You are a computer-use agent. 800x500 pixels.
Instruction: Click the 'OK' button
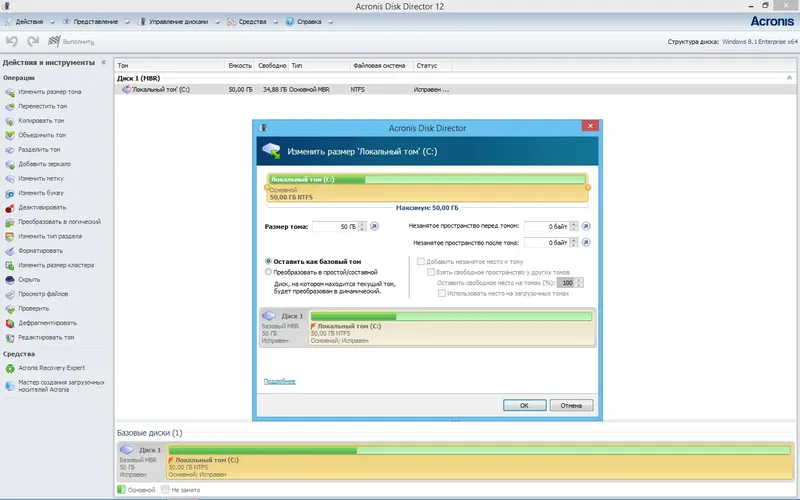(x=524, y=405)
